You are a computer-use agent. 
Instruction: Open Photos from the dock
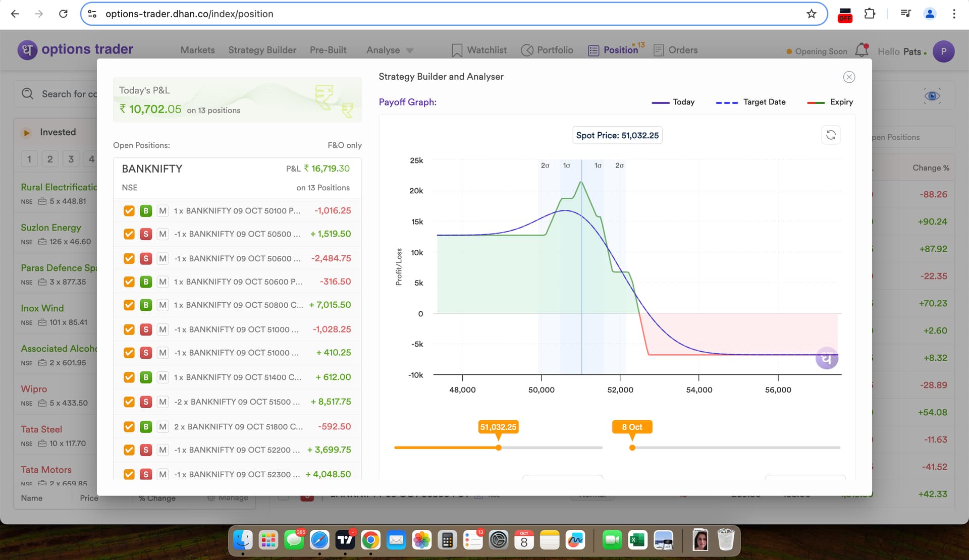422,540
